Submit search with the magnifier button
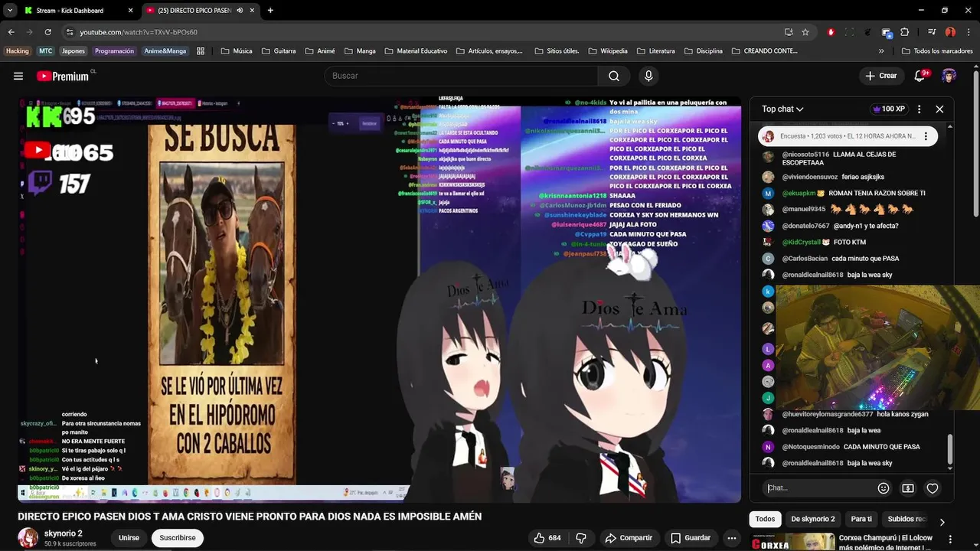 pyautogui.click(x=614, y=76)
